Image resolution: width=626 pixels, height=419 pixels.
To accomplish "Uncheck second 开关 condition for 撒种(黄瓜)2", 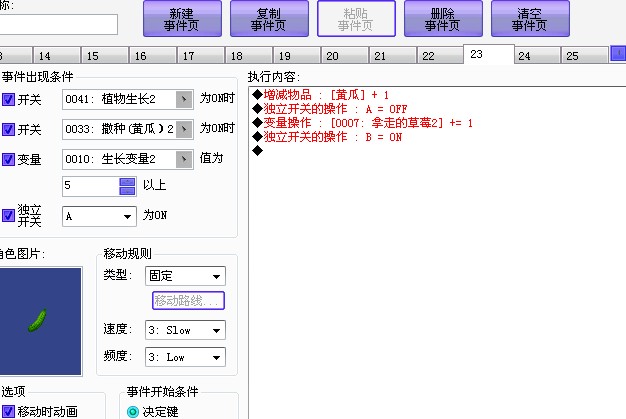I will [x=8, y=129].
